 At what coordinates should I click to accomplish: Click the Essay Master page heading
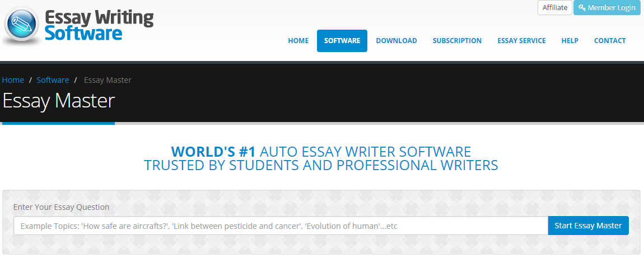click(59, 101)
